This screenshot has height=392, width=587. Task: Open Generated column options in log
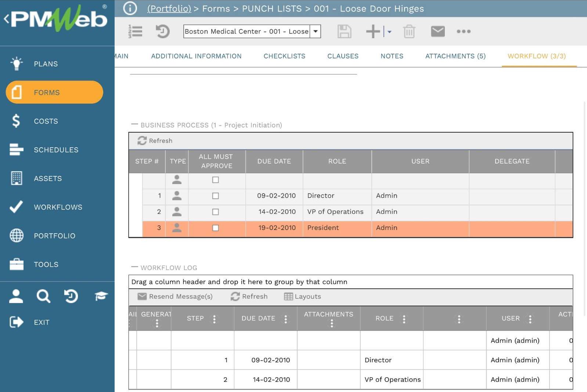[157, 323]
